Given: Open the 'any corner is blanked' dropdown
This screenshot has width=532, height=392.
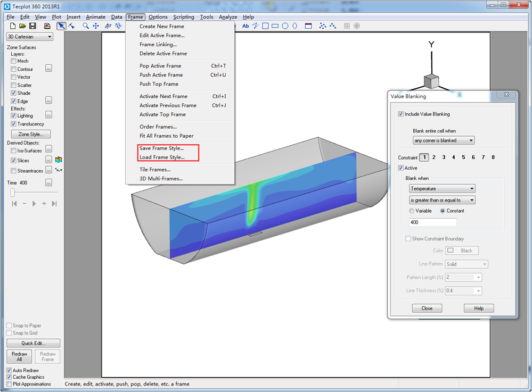Looking at the screenshot, I should coord(444,140).
